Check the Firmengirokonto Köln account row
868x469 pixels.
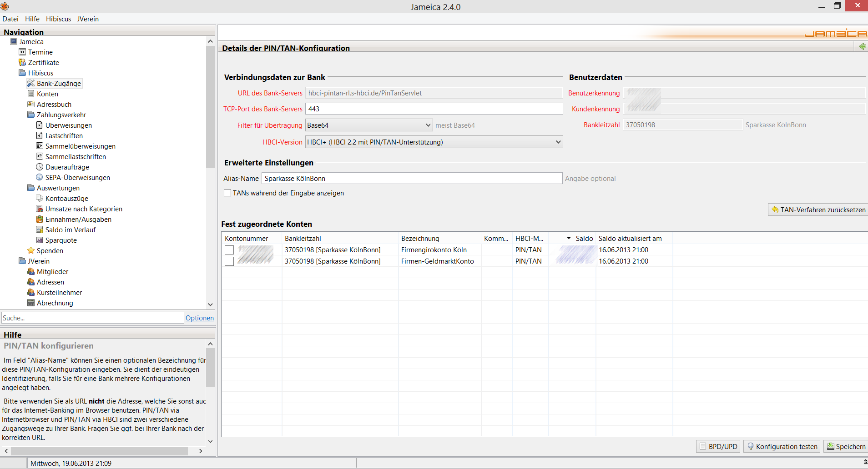229,250
